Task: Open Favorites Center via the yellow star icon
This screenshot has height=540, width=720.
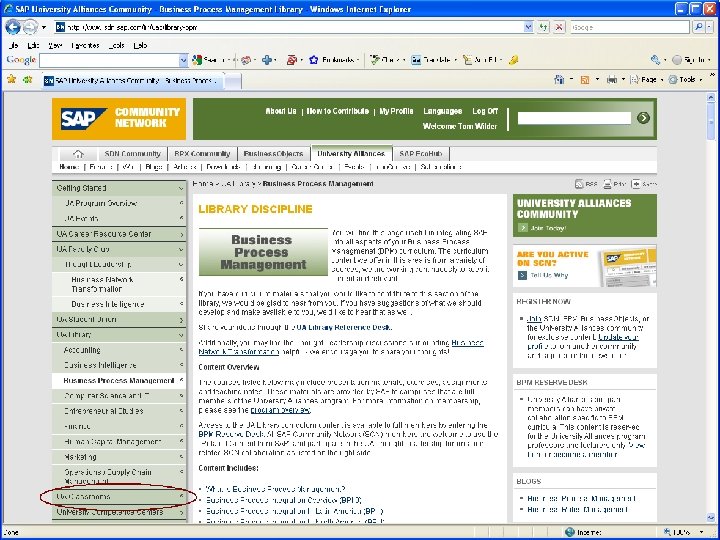Action: coord(11,79)
